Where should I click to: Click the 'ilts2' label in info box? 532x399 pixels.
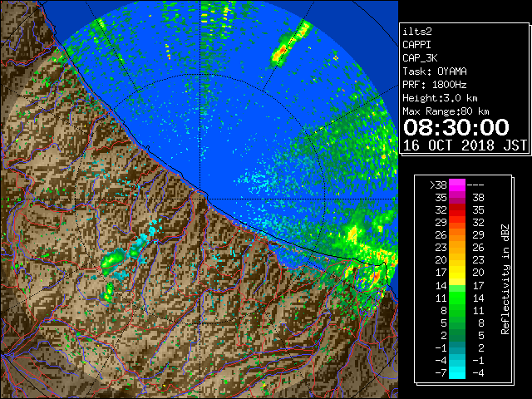tap(417, 32)
